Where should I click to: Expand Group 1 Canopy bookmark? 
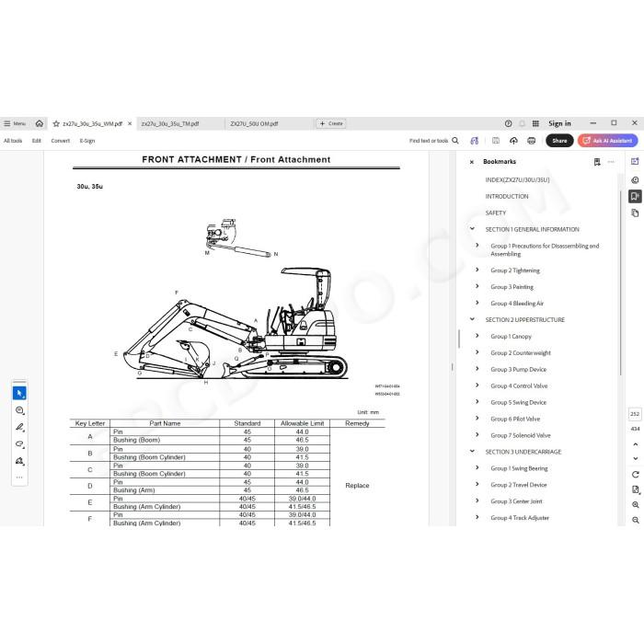pyautogui.click(x=477, y=336)
